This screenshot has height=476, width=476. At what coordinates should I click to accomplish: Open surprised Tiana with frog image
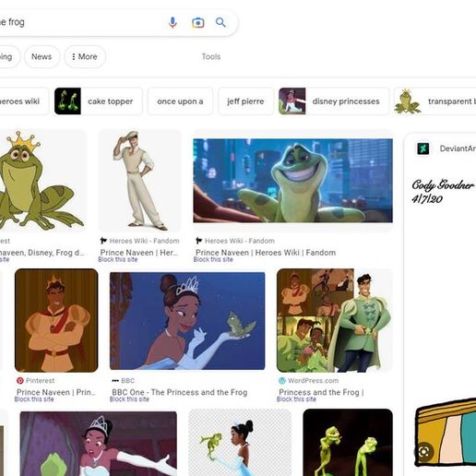[99, 444]
